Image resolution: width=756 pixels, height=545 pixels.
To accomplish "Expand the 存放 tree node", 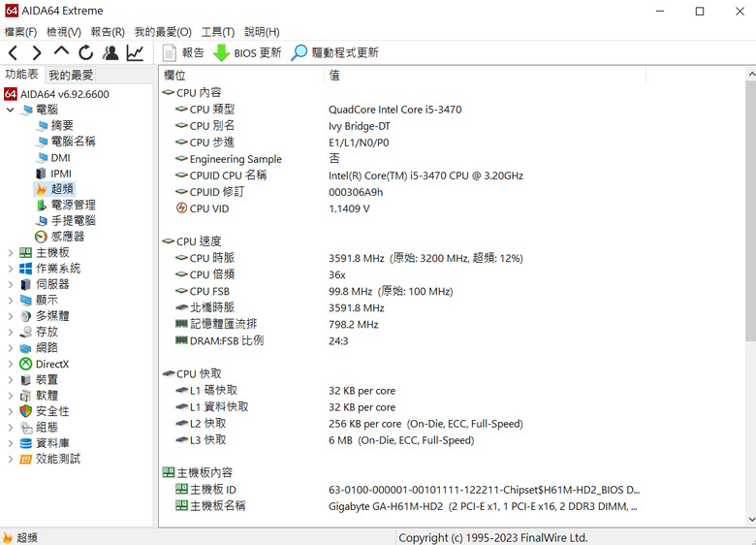I will [10, 332].
